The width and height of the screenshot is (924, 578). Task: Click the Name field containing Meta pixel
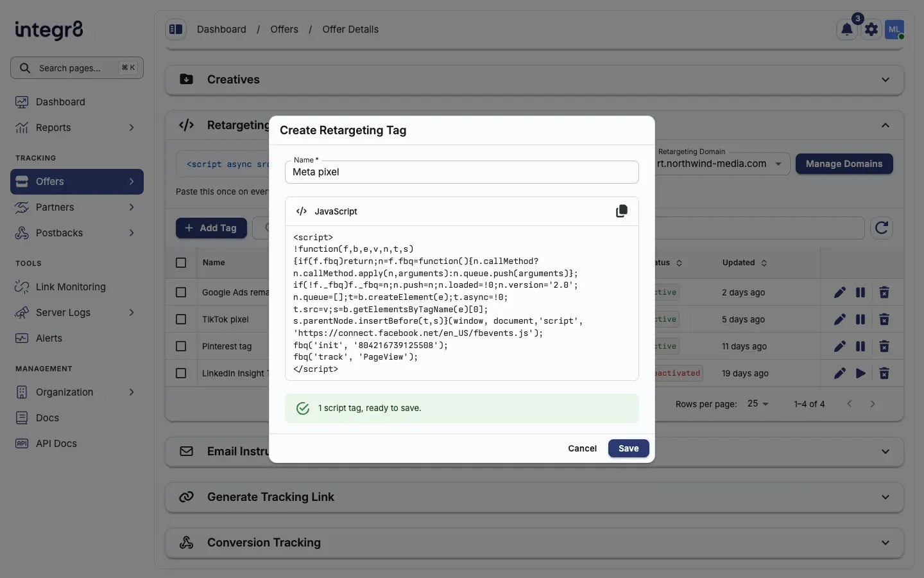[462, 172]
